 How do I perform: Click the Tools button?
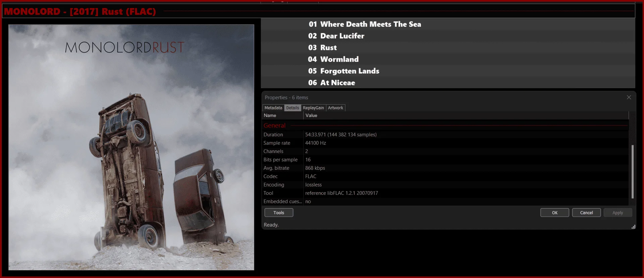pos(279,213)
